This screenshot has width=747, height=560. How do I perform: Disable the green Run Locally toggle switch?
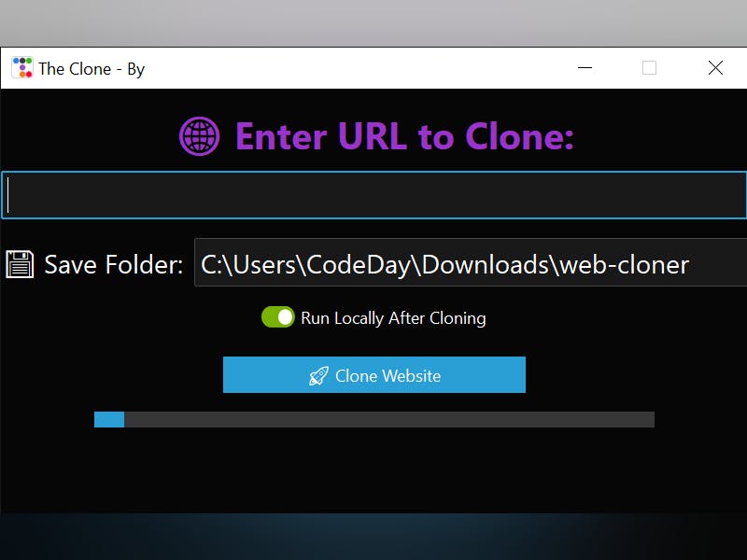(278, 317)
